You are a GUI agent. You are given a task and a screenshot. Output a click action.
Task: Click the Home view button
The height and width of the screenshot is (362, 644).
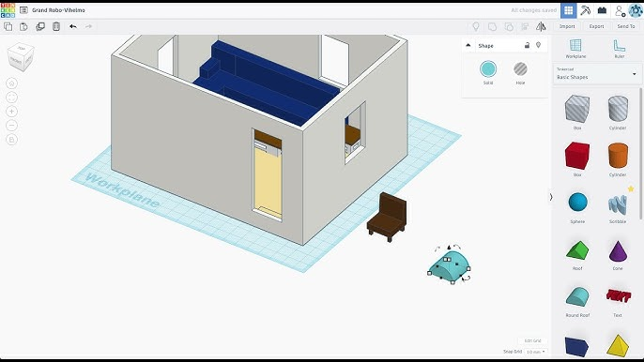[x=11, y=83]
